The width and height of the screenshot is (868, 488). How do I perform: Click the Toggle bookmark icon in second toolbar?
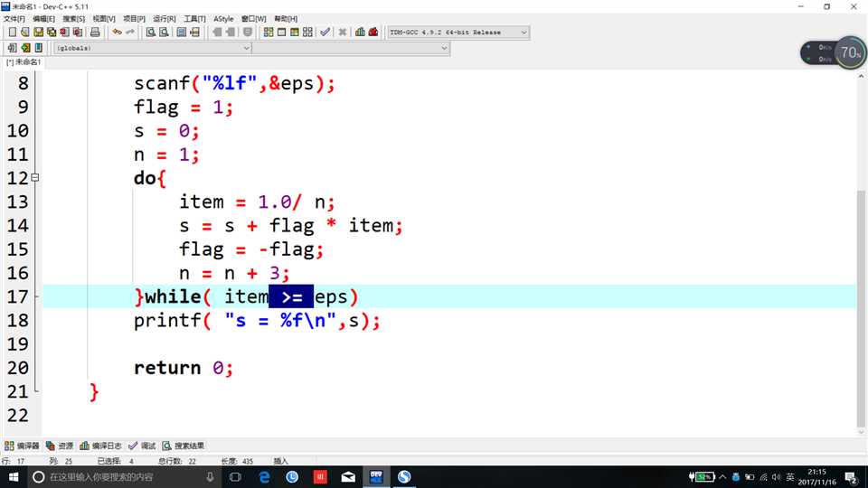tap(25, 48)
